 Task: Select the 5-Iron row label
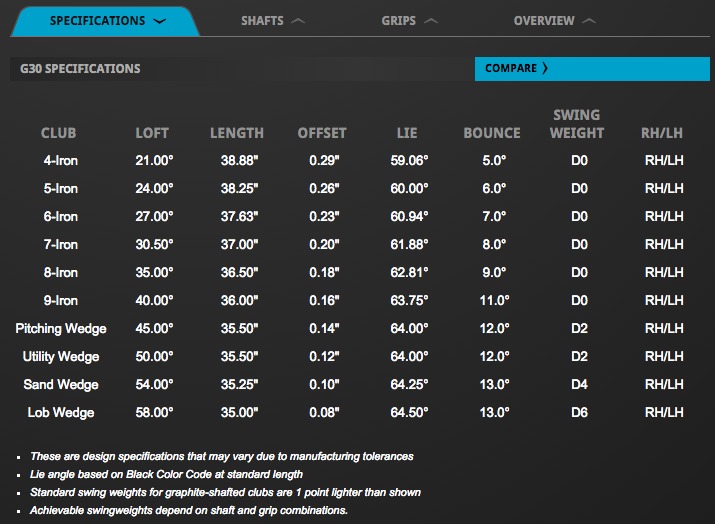pyautogui.click(x=61, y=189)
